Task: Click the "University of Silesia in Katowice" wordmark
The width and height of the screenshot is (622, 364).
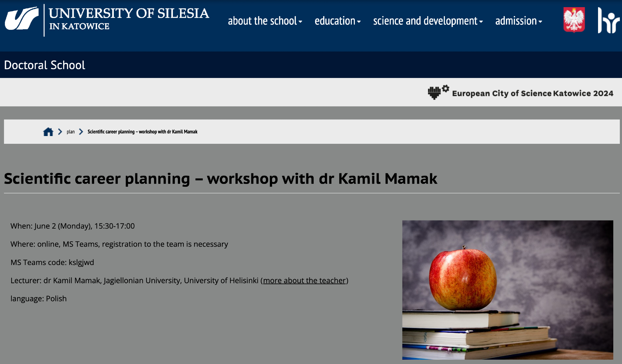Action: point(129,19)
